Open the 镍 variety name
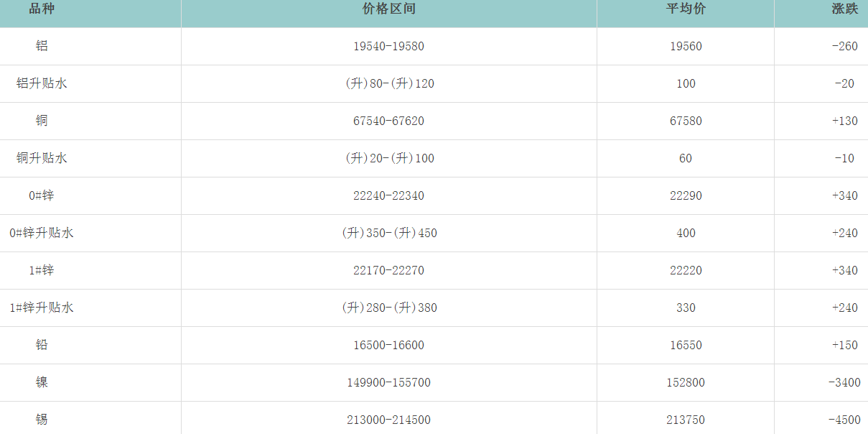 [42, 382]
